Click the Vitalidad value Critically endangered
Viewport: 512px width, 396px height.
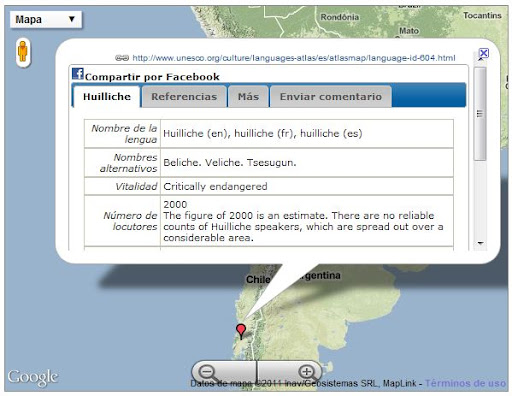point(215,186)
